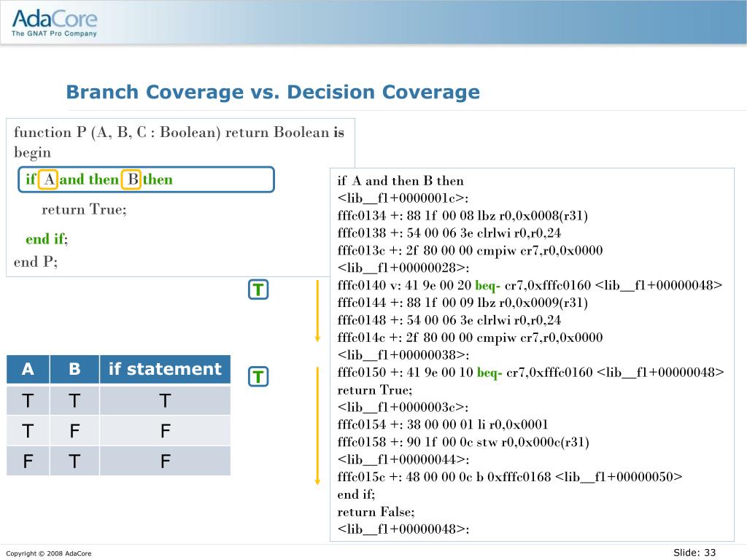Click the 'return False;' line in the assembly listing
Image resolution: width=747 pixels, height=560 pixels.
[x=376, y=512]
